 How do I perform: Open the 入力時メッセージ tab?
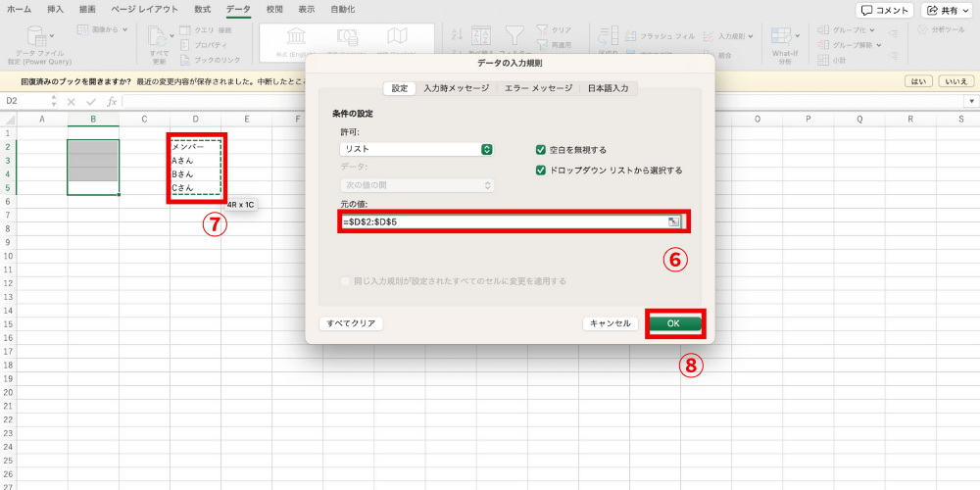[x=456, y=88]
